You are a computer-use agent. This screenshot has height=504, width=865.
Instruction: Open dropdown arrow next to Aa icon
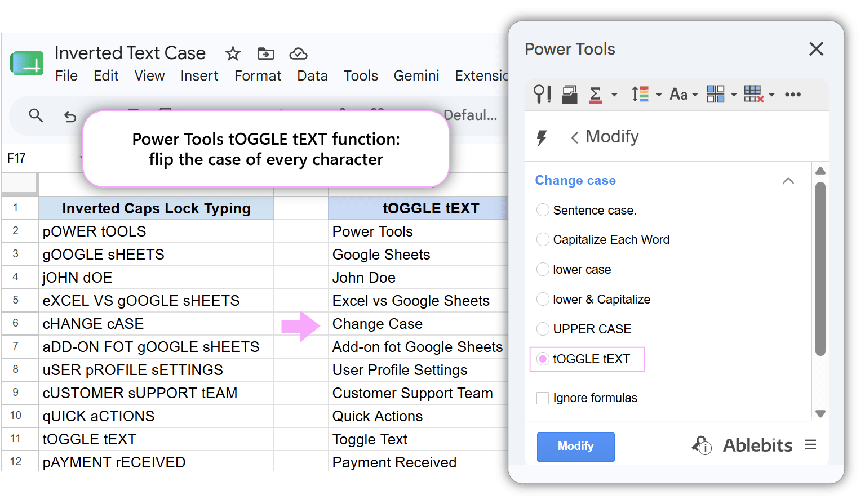pos(695,95)
